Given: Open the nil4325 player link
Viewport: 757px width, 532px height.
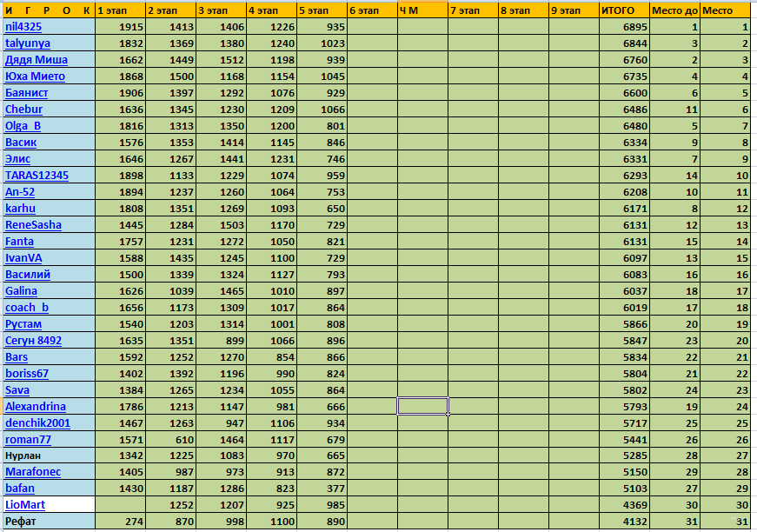Looking at the screenshot, I should pyautogui.click(x=23, y=27).
